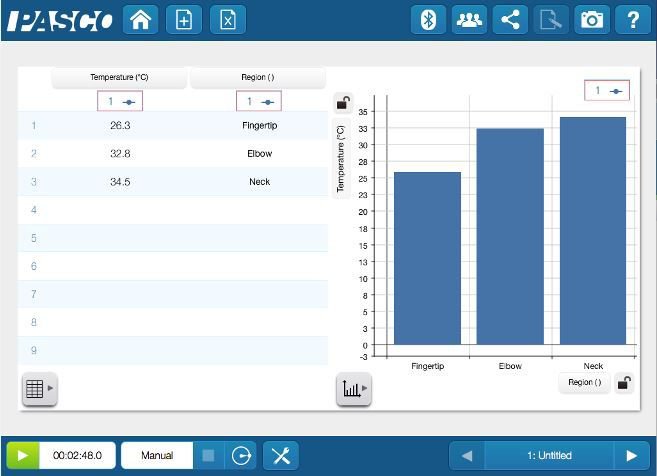This screenshot has width=657, height=476.
Task: Open the Bluetooth sensor connection
Action: 429,20
